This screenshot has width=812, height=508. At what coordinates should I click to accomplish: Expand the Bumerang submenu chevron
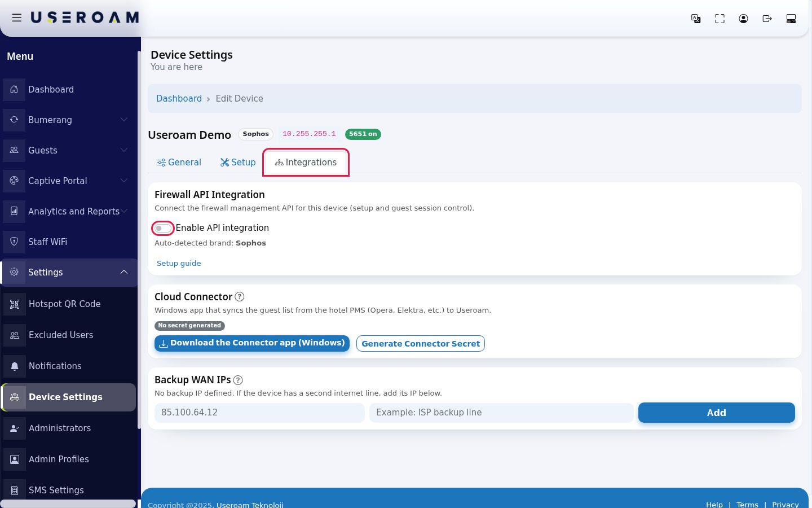point(124,120)
